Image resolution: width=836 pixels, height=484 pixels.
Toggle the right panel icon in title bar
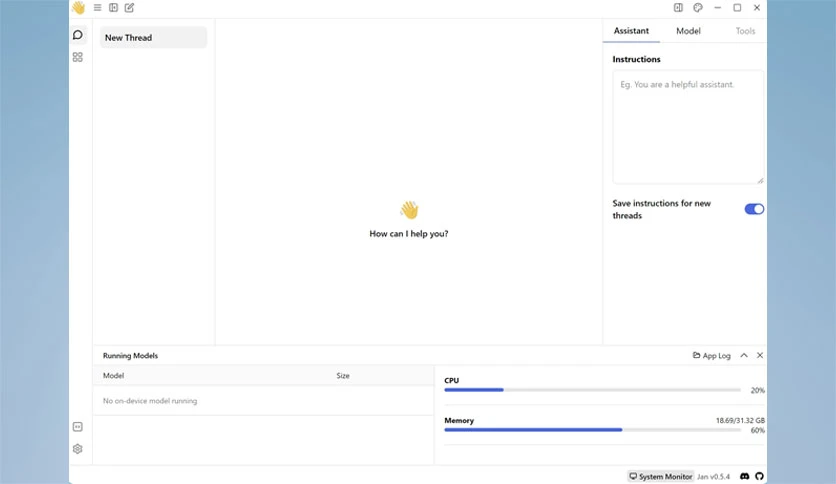coord(678,7)
